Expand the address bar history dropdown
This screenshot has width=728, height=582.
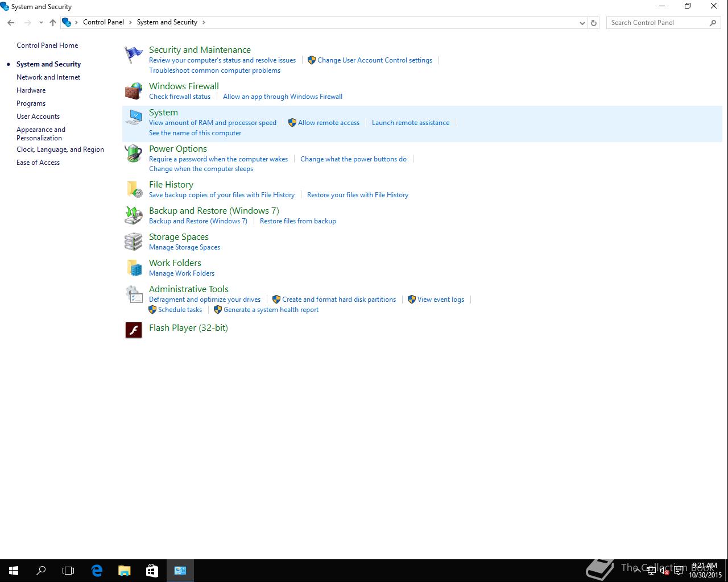coord(582,23)
